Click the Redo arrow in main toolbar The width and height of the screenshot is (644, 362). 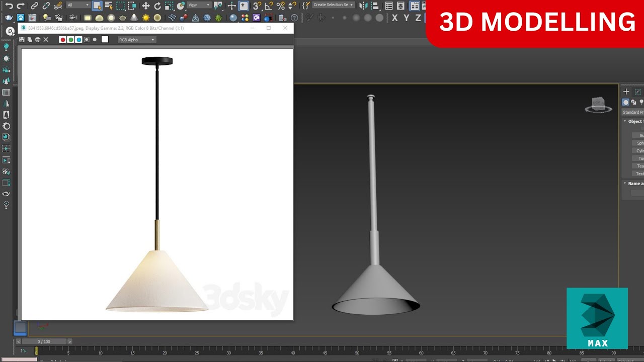coord(21,6)
